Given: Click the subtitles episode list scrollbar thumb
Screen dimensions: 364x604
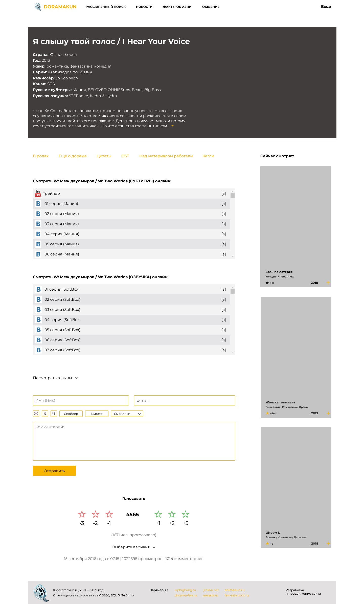Looking at the screenshot, I should [x=233, y=196].
